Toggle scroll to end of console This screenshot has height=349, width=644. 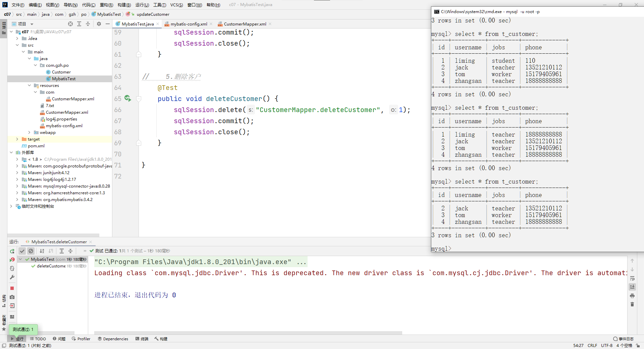(x=632, y=287)
